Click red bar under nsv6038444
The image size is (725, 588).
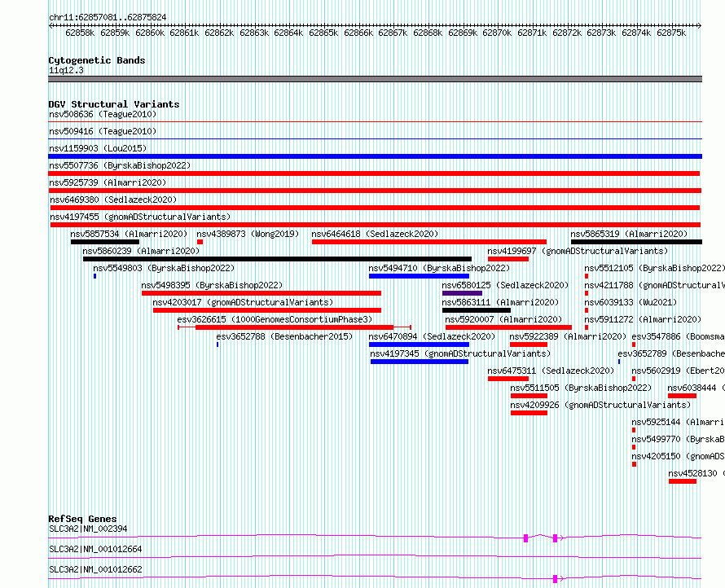point(682,396)
